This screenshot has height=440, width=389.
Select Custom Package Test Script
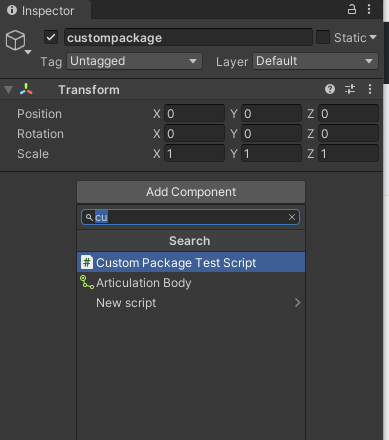coord(191,262)
